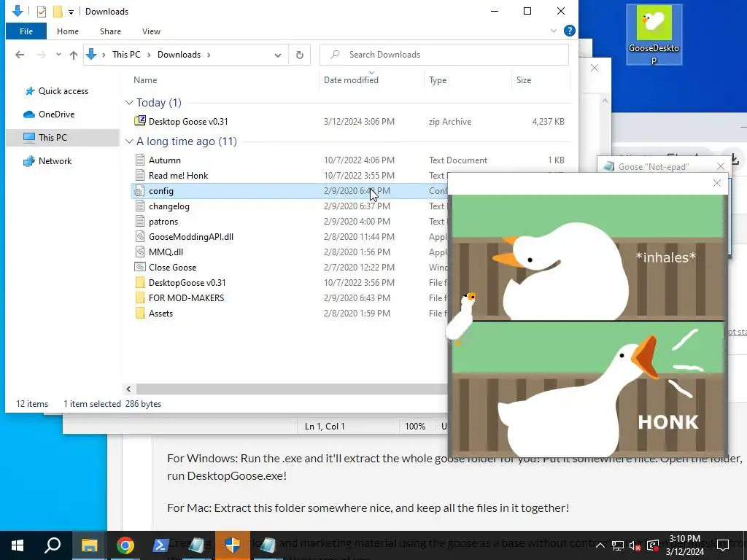Select Quick access in navigation pane
Screen dimensions: 747x560
click(63, 91)
